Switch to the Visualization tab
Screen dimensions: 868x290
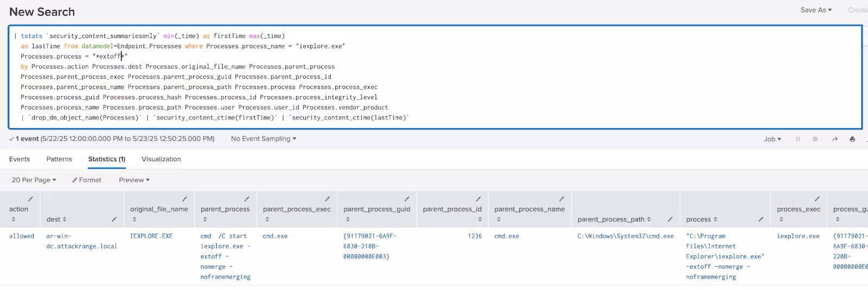tap(161, 159)
